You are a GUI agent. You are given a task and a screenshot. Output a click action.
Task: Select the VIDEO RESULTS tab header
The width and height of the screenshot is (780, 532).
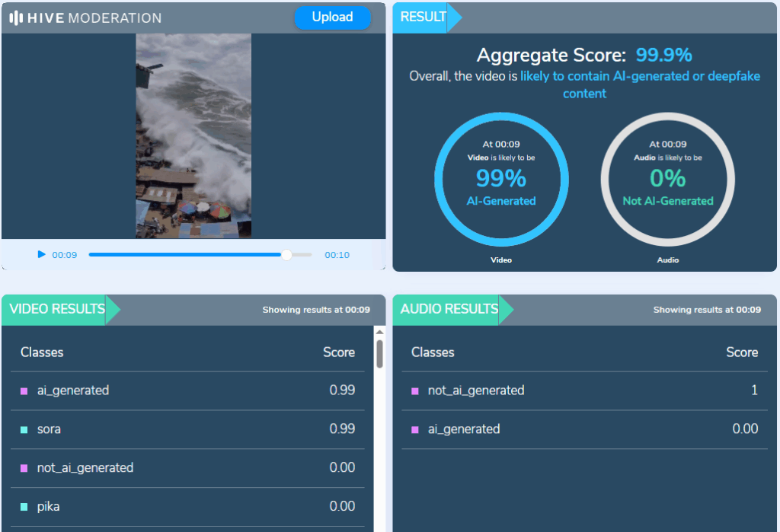click(58, 309)
